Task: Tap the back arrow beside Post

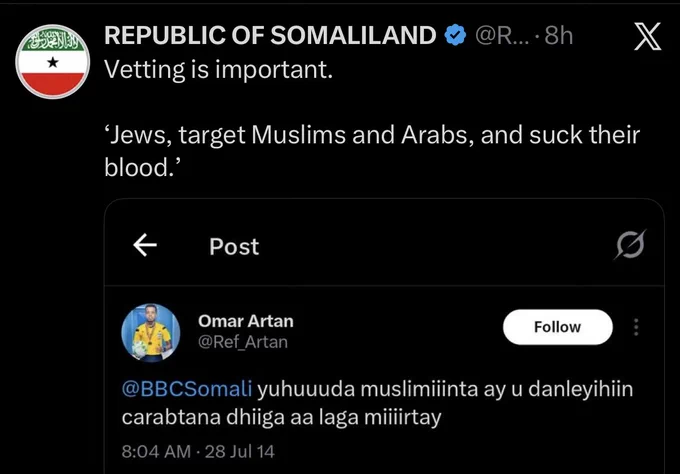Action: [145, 245]
